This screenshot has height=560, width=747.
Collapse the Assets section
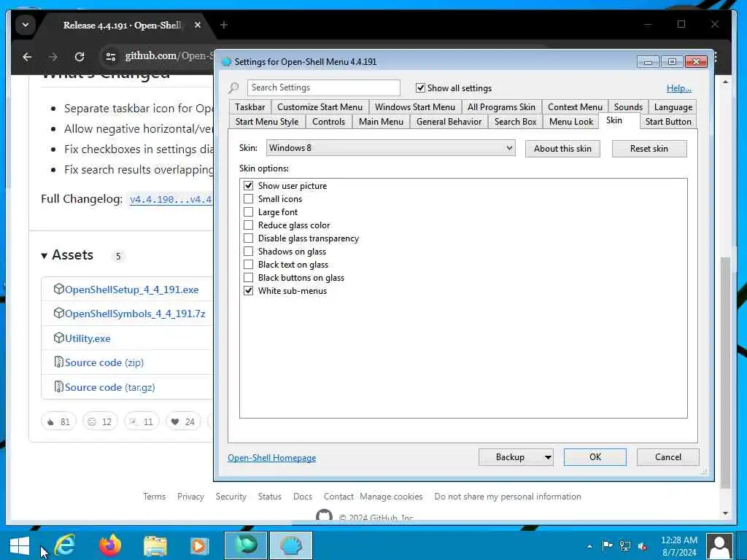44,256
